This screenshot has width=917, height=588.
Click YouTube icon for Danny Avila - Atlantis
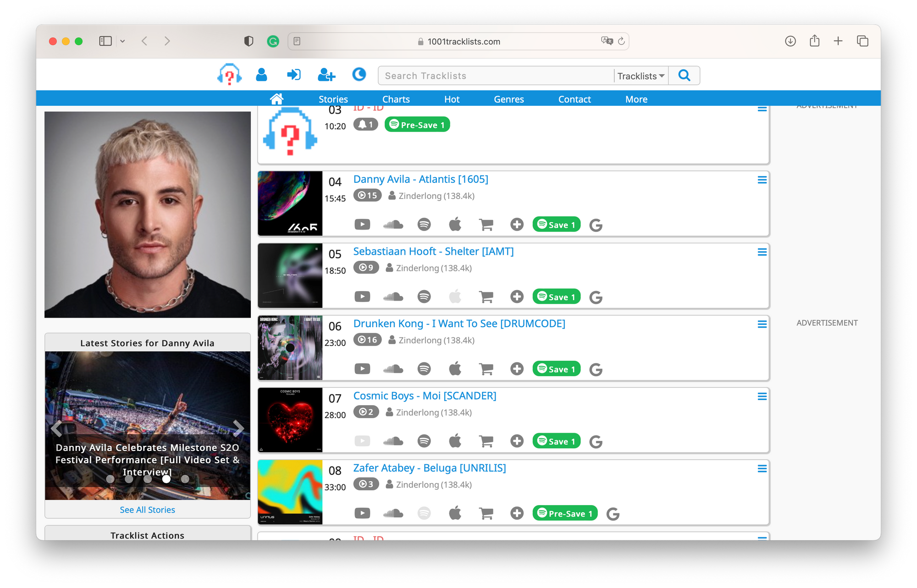(362, 225)
